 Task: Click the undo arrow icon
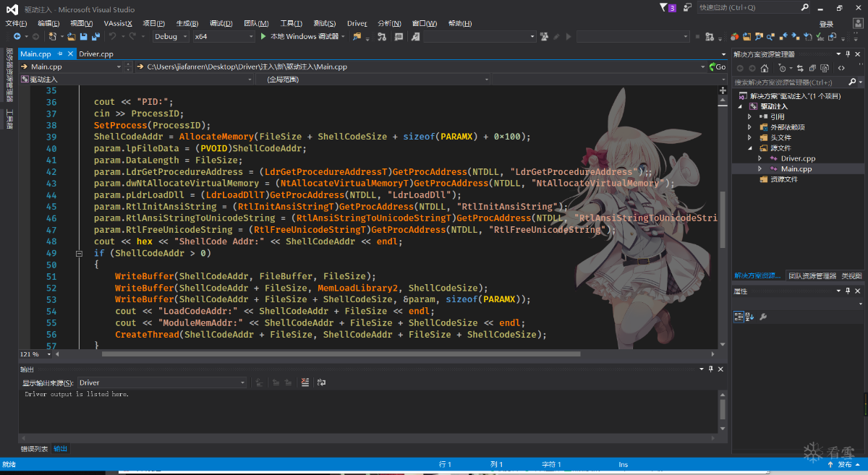[113, 36]
